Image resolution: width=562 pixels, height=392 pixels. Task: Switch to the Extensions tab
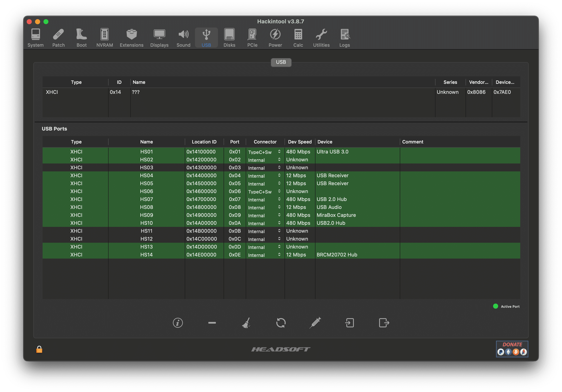point(132,38)
